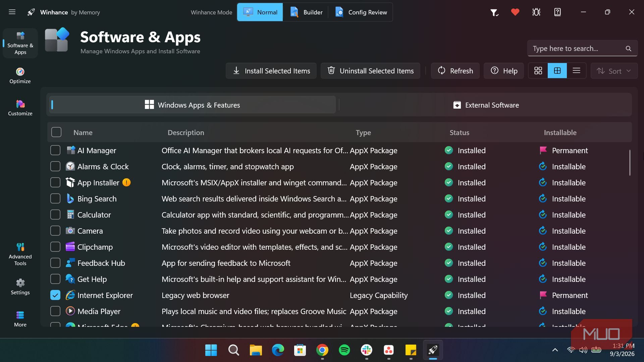644x362 pixels.
Task: Select Windows Apps & Features tab
Action: pyautogui.click(x=193, y=105)
